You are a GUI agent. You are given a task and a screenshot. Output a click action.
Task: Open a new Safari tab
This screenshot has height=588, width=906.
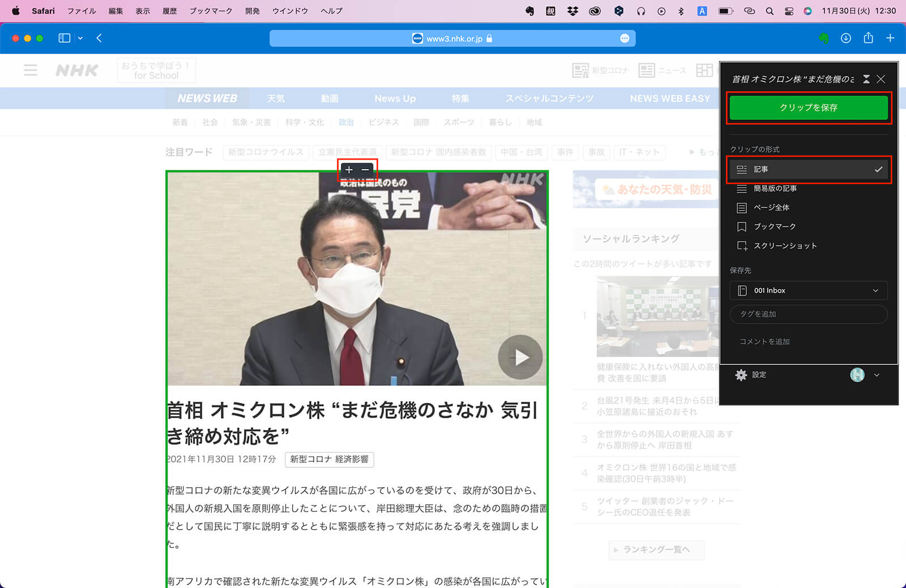(890, 38)
